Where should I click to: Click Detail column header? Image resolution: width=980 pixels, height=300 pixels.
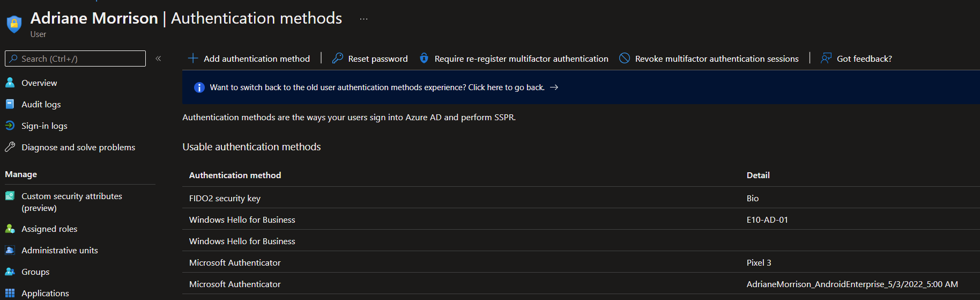[x=758, y=175]
